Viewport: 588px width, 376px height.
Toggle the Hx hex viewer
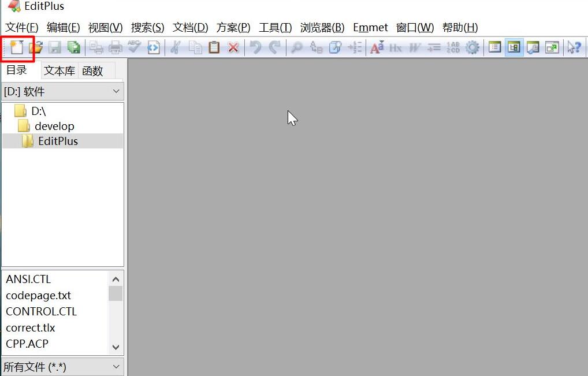point(396,47)
